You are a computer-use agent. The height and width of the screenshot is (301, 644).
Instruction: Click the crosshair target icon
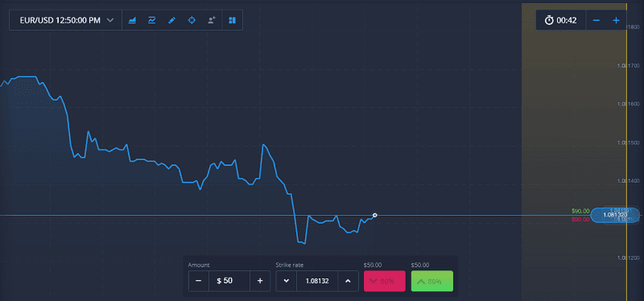192,20
